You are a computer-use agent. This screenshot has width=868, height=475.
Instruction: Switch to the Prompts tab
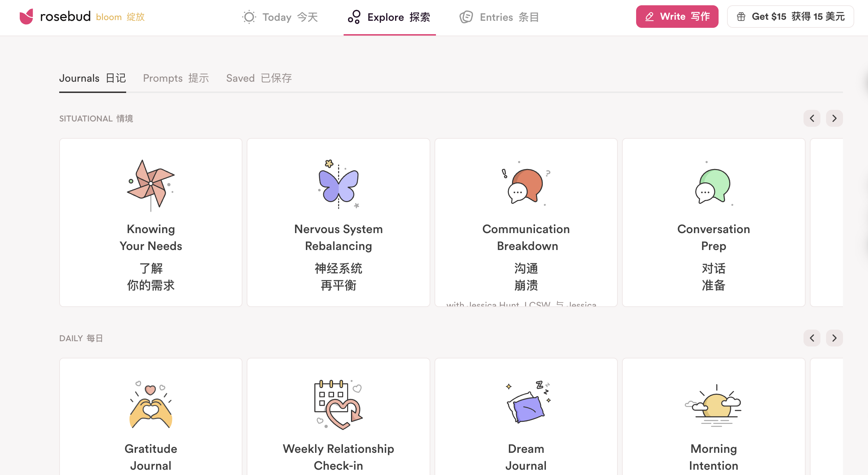pyautogui.click(x=176, y=78)
